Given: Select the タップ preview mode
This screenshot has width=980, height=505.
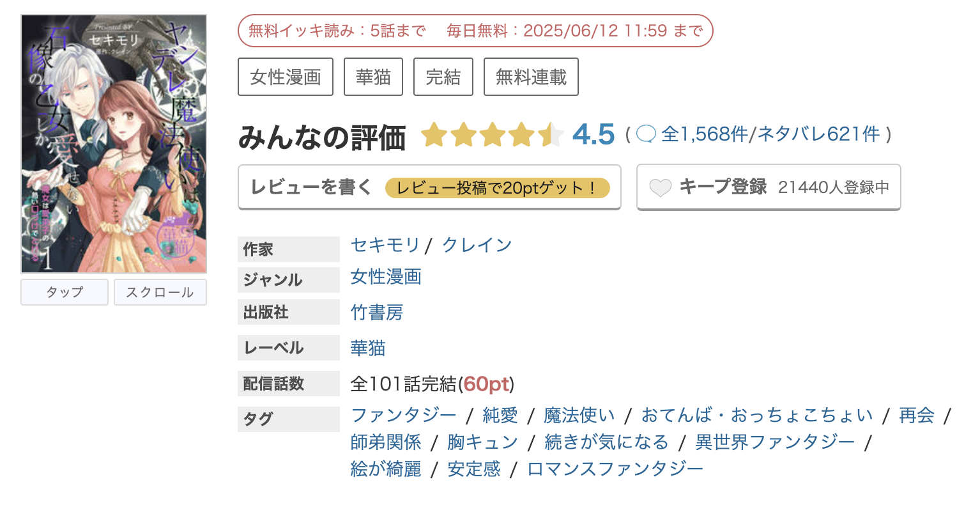Looking at the screenshot, I should (x=64, y=292).
